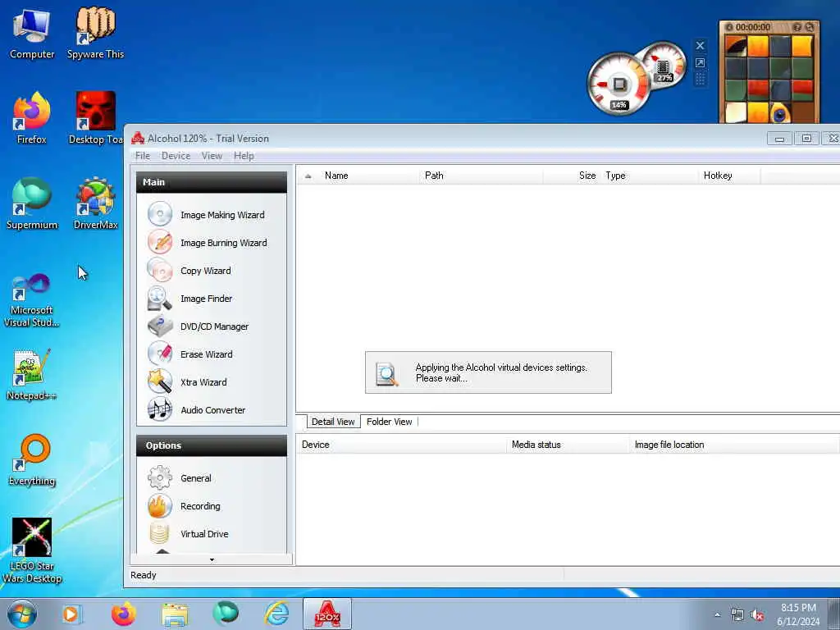Open Windows Explorer from taskbar

click(x=175, y=614)
